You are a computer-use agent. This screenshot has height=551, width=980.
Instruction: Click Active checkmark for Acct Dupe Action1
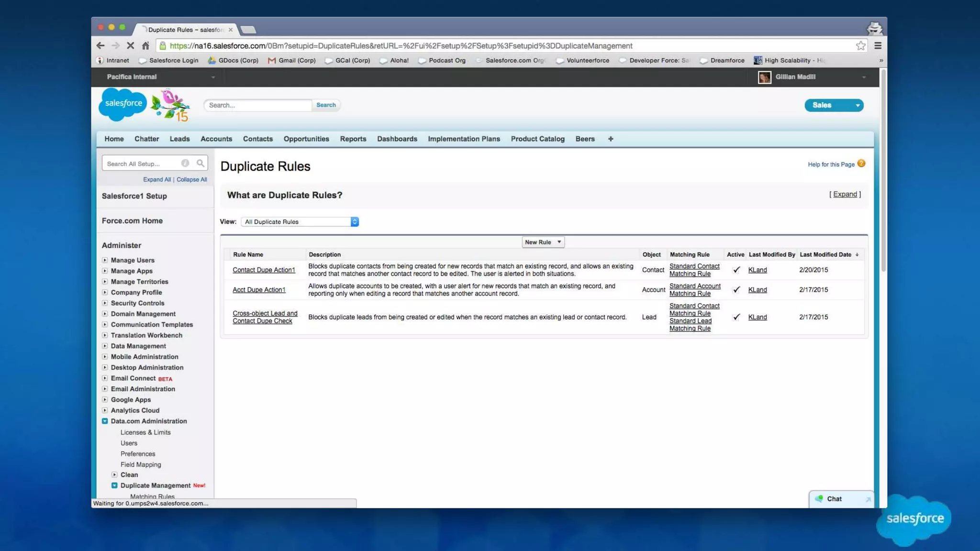[x=736, y=290]
